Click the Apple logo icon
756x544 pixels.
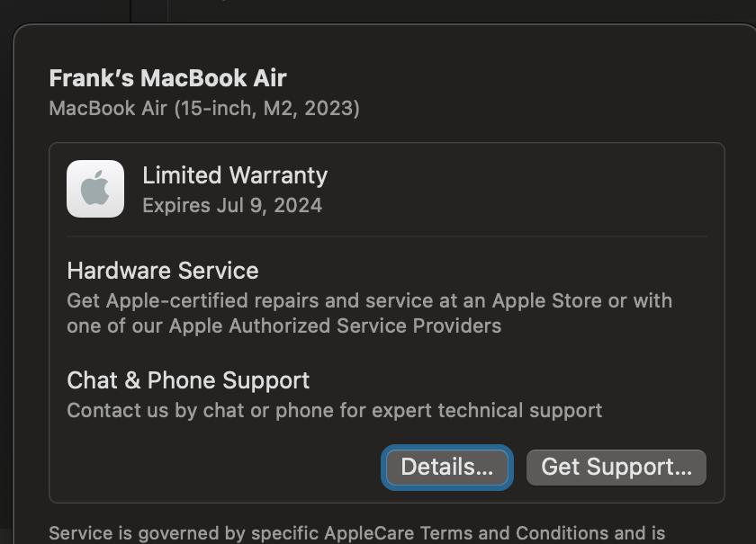pos(95,189)
